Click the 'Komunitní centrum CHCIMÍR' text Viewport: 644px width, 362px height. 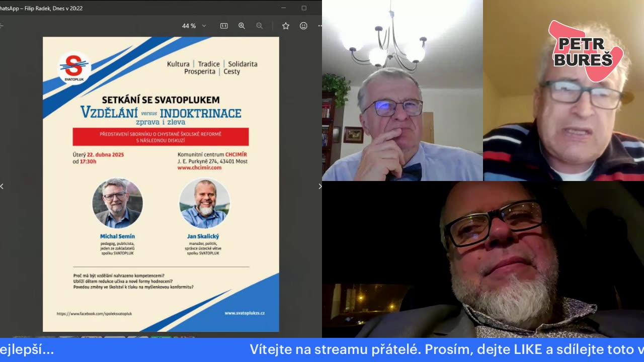(212, 154)
